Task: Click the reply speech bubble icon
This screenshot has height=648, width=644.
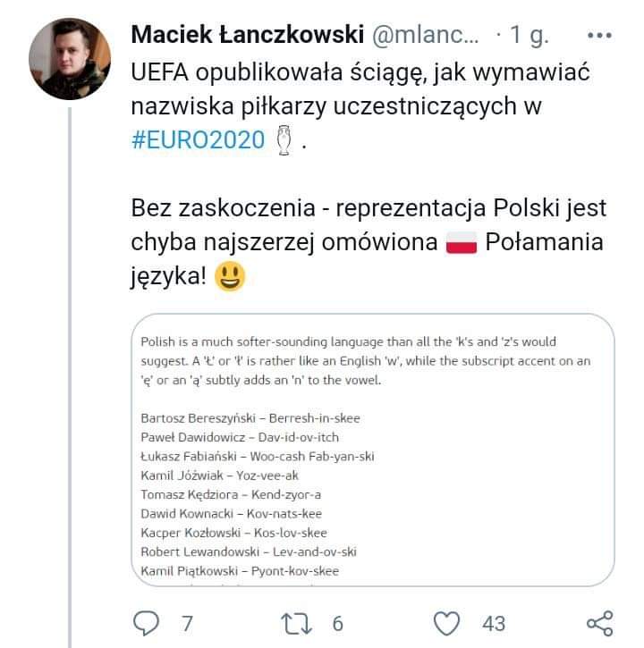Action: 144,622
